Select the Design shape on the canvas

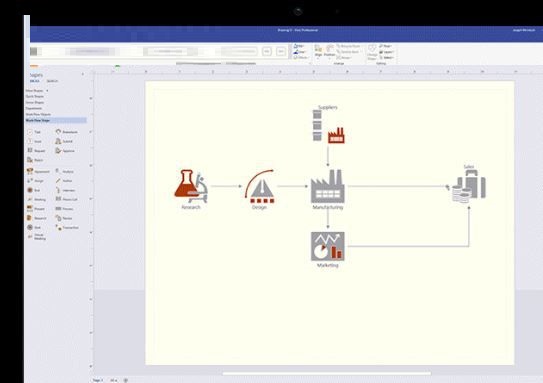coord(259,186)
